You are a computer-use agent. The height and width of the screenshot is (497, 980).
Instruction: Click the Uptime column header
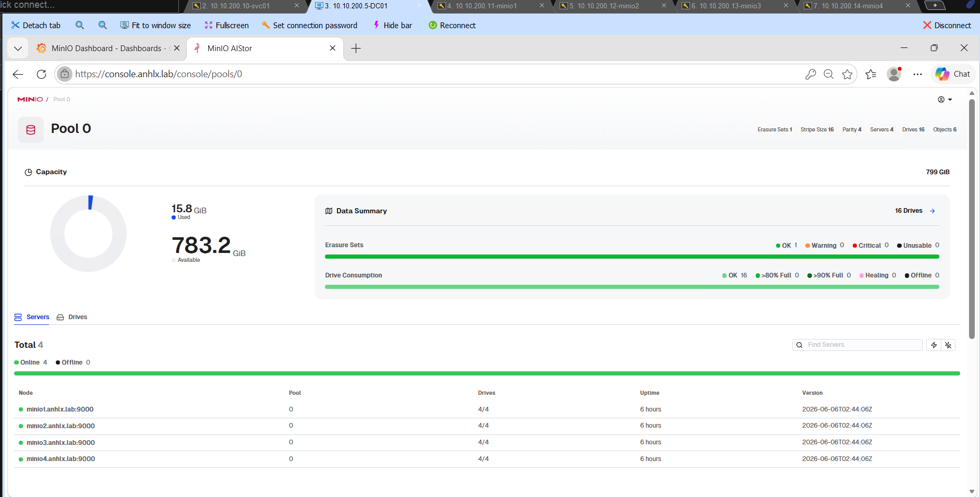(x=649, y=393)
